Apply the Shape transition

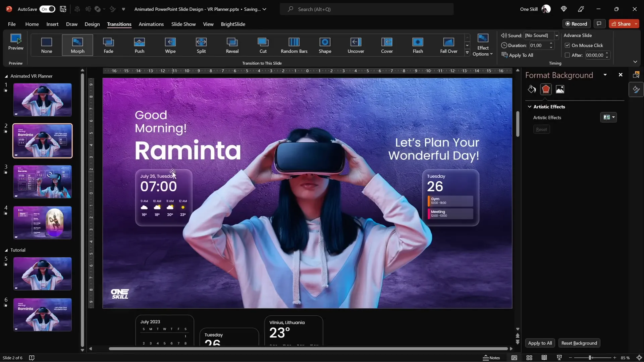point(325,45)
